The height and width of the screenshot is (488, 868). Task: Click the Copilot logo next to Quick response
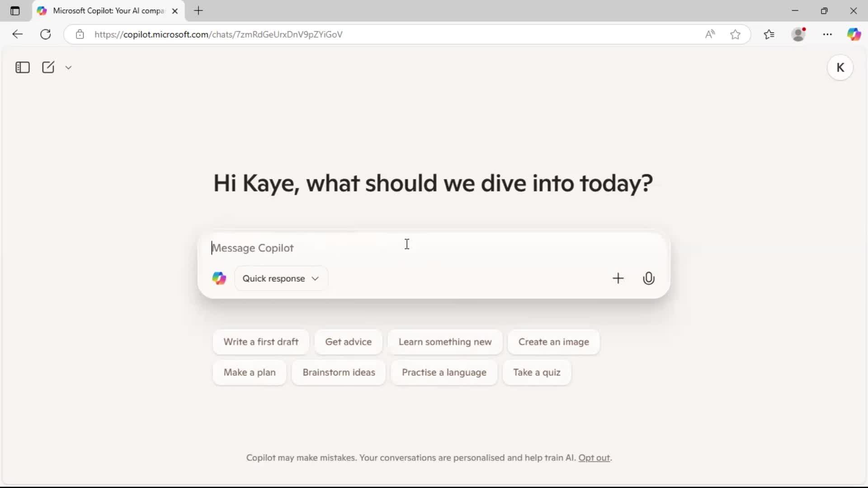219,278
